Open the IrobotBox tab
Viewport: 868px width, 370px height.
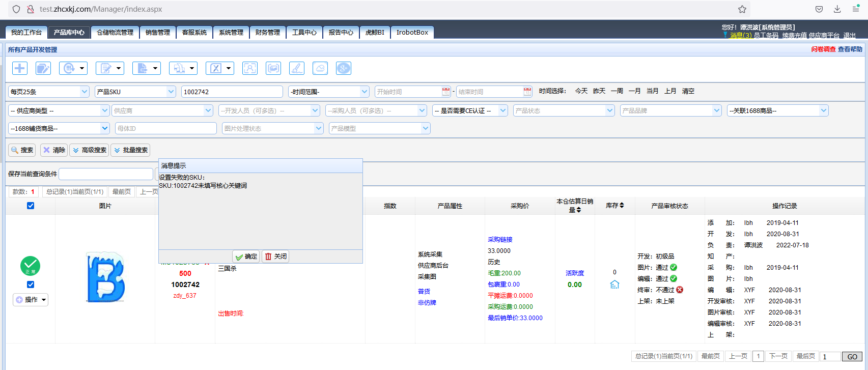pos(412,32)
